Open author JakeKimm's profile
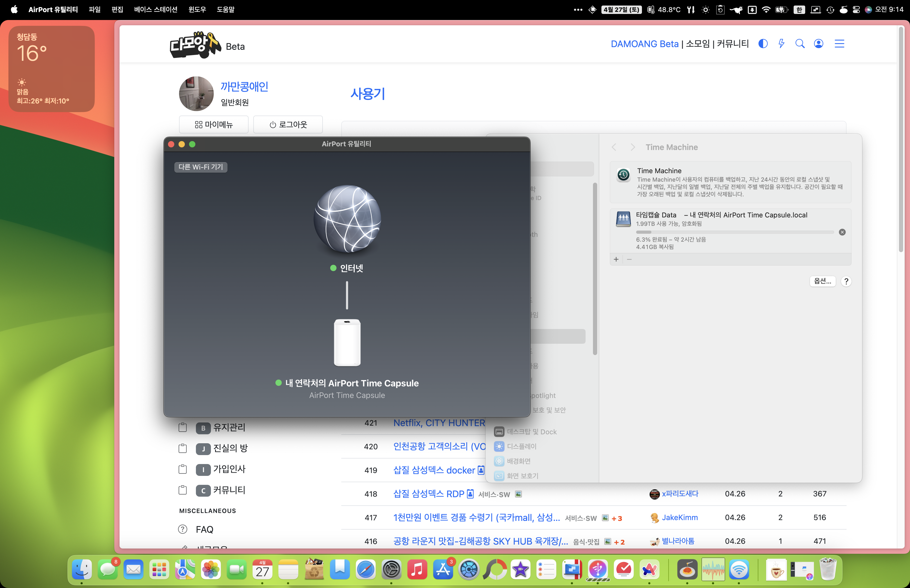 click(680, 518)
